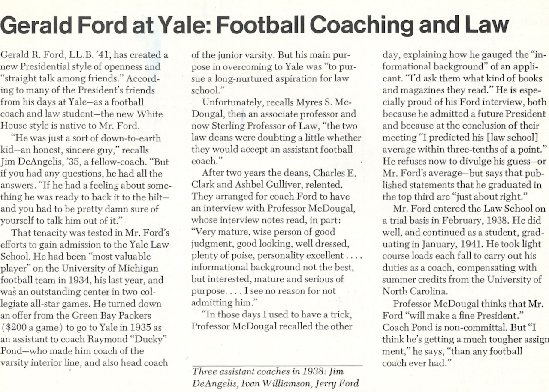
Task: Select the paragraph starting "In those days I used"
Action: tap(272, 320)
